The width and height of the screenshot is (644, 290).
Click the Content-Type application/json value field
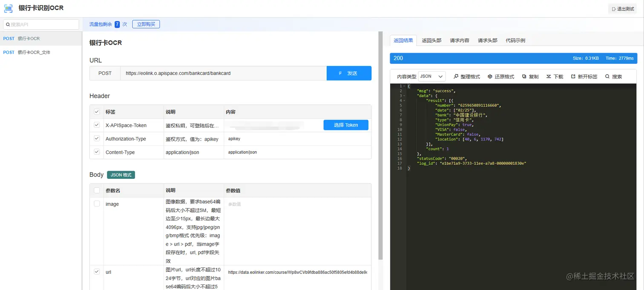point(297,152)
